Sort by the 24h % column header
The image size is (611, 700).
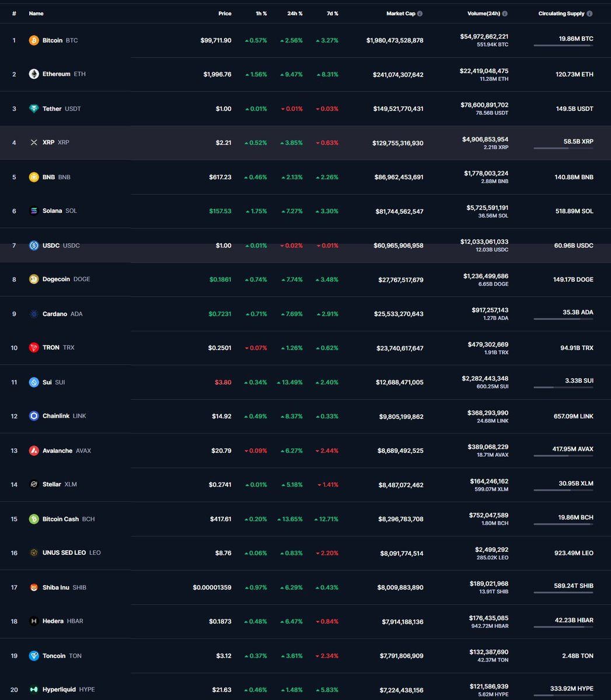click(x=295, y=13)
